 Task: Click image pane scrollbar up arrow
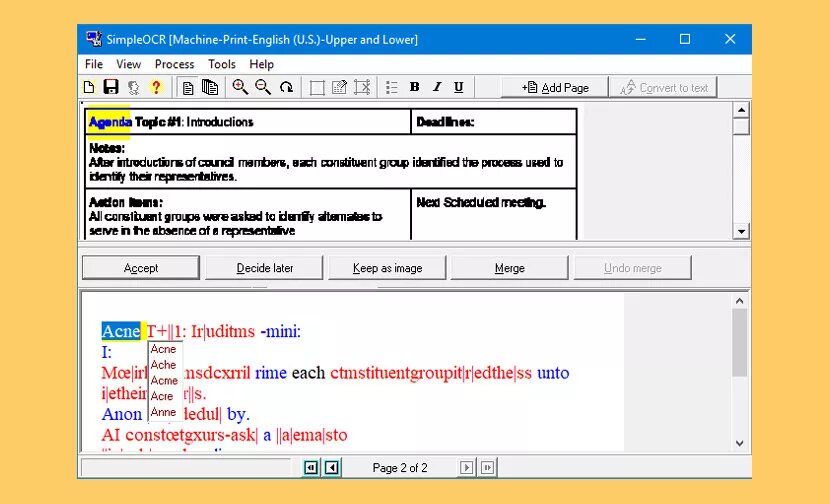click(741, 110)
